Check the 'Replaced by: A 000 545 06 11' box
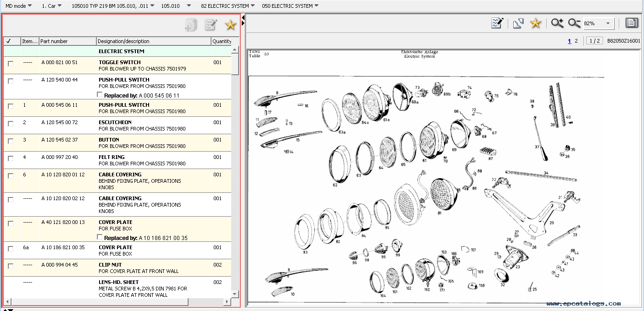This screenshot has height=311, width=644. [x=100, y=95]
